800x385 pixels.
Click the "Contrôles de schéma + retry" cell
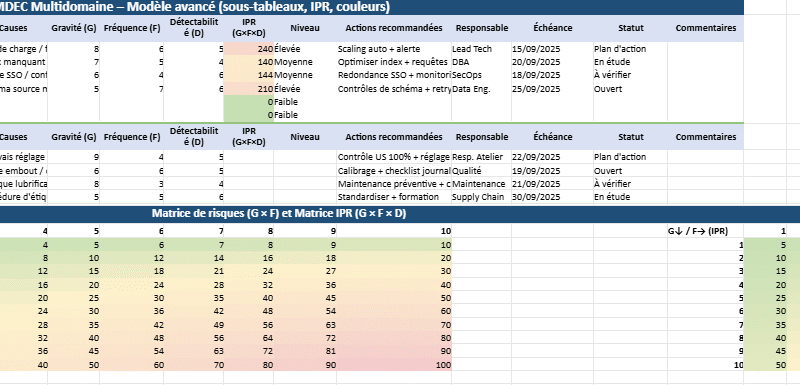point(393,89)
